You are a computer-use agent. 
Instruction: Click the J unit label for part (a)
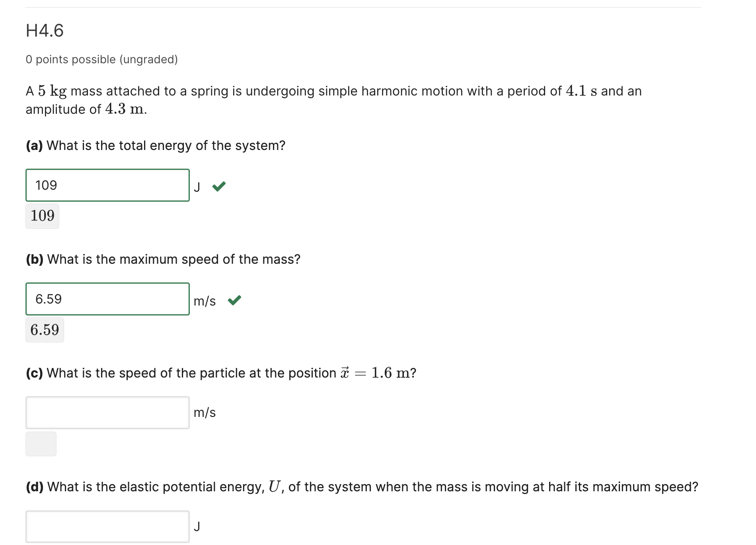tap(197, 186)
